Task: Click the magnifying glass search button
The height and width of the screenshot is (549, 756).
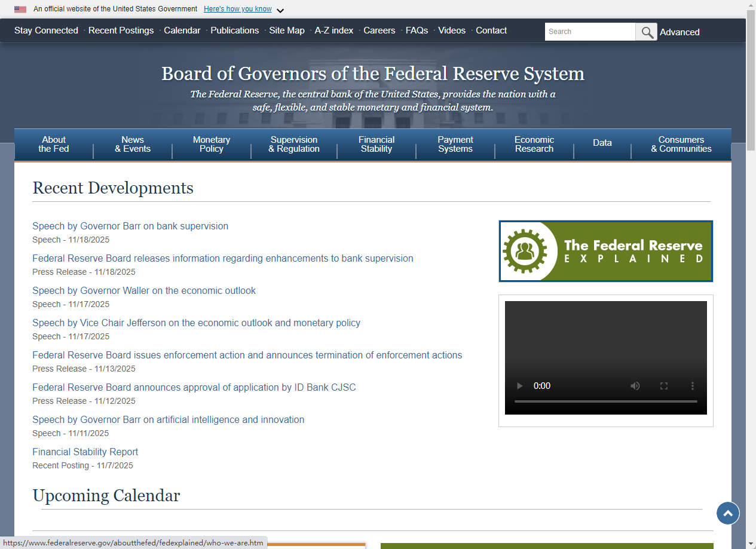Action: (x=646, y=32)
